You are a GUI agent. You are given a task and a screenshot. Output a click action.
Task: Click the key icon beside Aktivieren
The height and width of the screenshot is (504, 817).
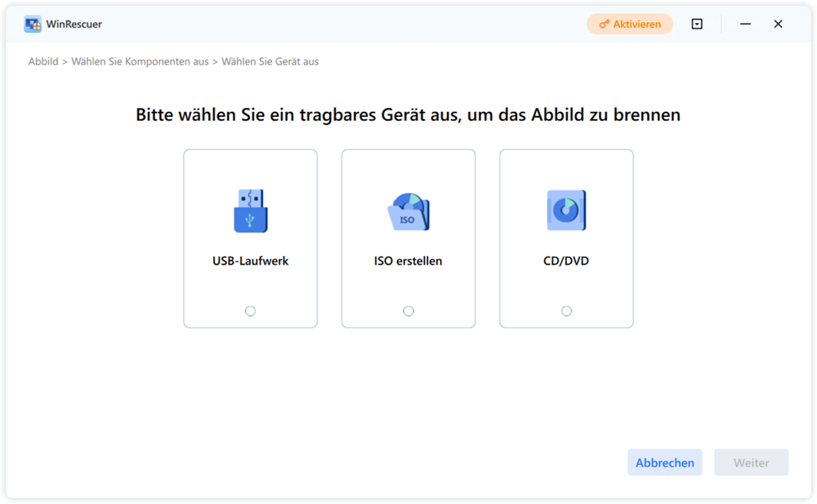[605, 25]
